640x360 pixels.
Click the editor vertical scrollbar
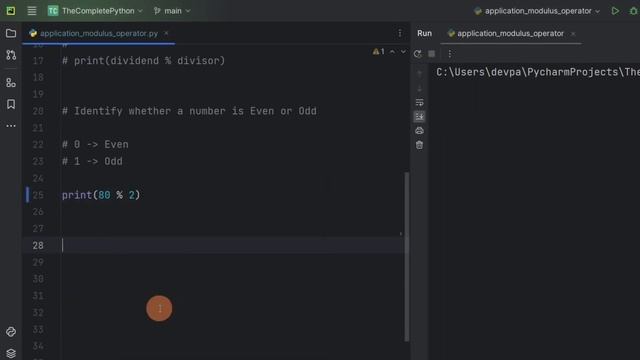click(x=407, y=256)
